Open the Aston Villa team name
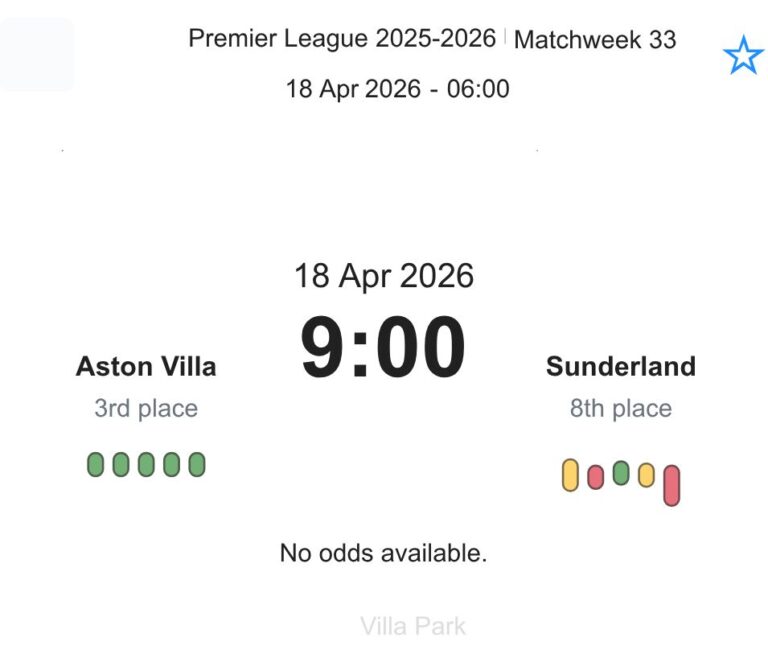The width and height of the screenshot is (768, 654). [146, 367]
